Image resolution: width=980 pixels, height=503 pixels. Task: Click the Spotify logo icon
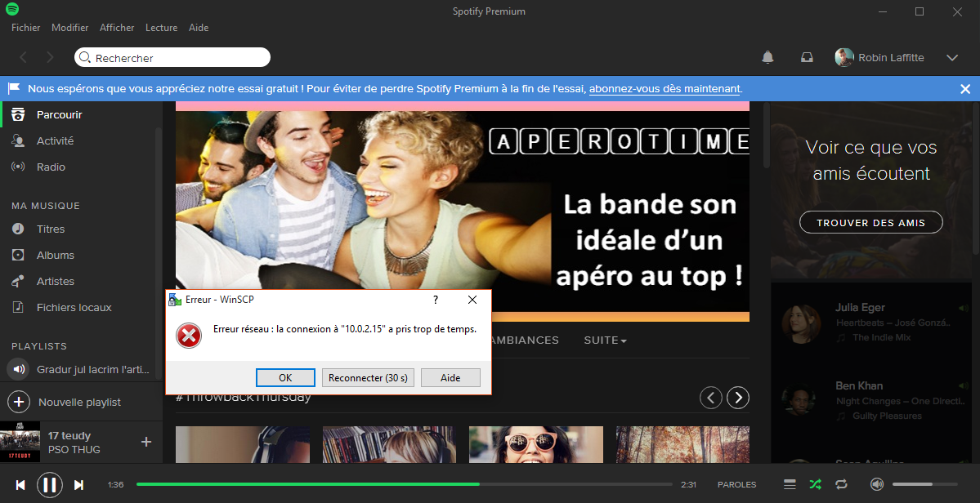click(x=12, y=9)
